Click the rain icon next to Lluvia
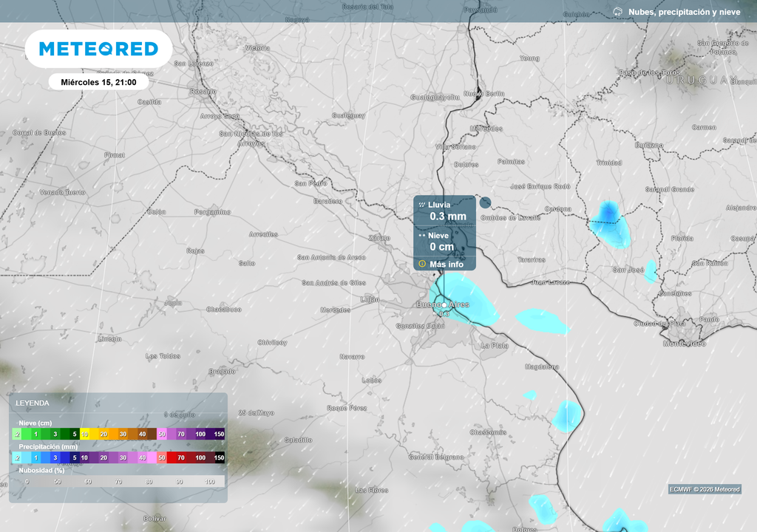Viewport: 757px width, 532px height. tap(422, 205)
